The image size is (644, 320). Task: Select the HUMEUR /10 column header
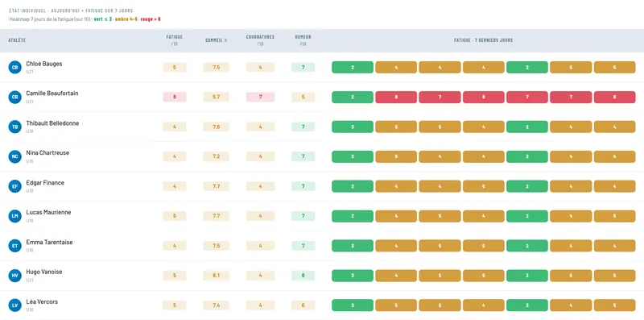click(x=303, y=40)
